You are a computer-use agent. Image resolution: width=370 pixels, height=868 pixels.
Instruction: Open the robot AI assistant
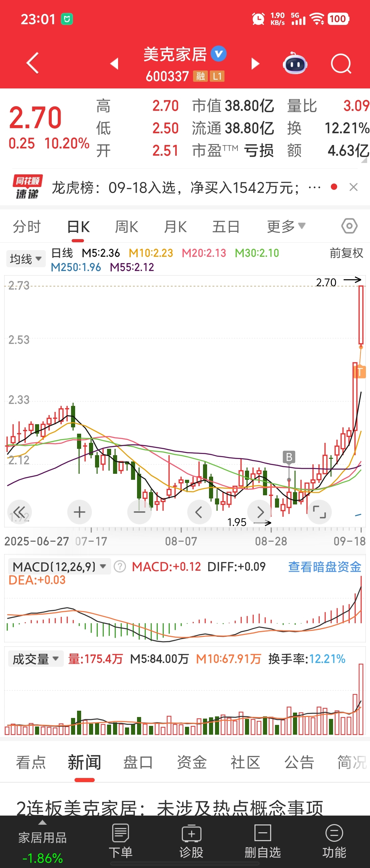(295, 63)
